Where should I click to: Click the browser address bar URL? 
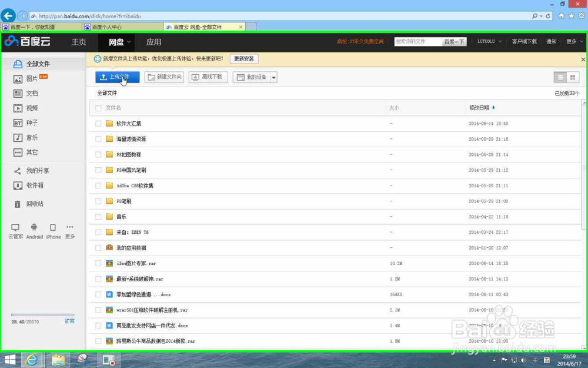point(90,16)
